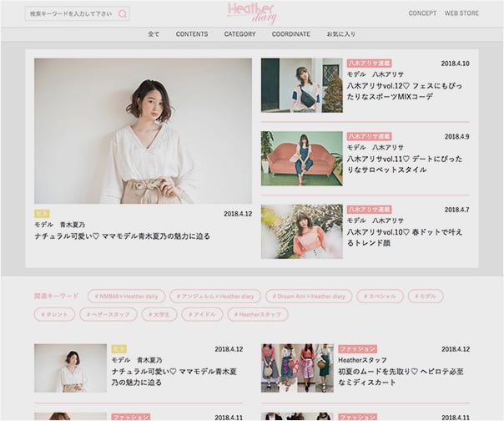Click the #スペシャル keyword tag
Screen dimensions: 504x421
(380, 296)
